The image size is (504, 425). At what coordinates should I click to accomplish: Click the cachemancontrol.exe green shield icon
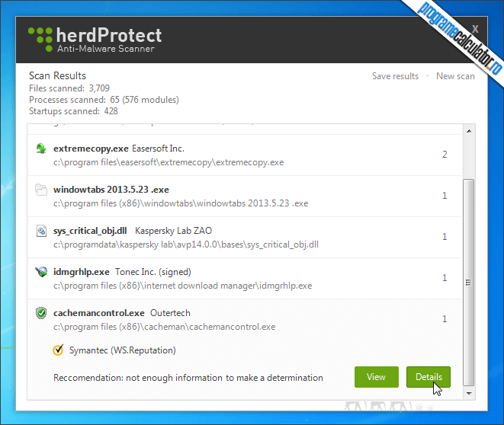pos(41,313)
